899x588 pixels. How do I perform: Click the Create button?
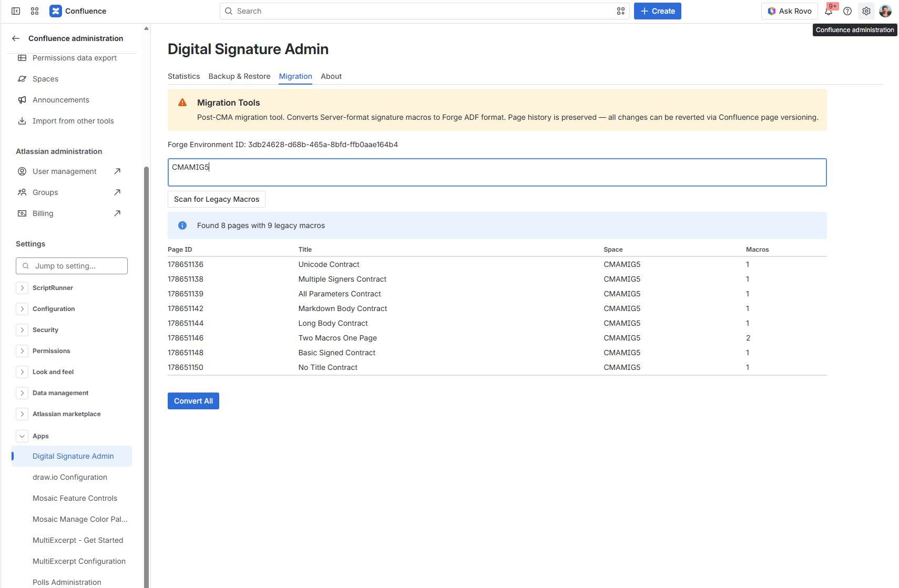pos(658,11)
